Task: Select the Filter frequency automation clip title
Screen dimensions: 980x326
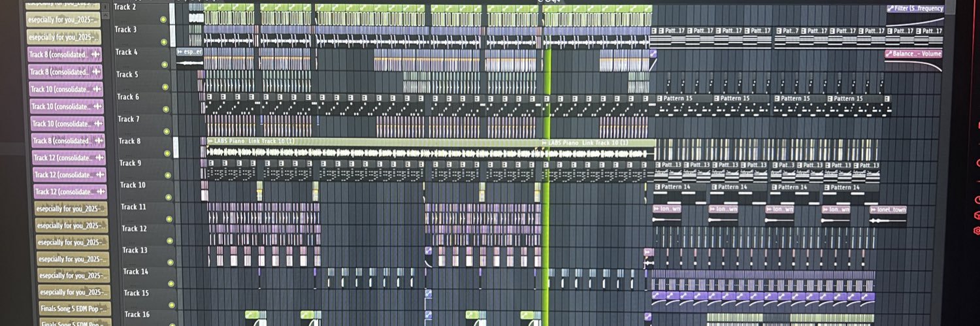Action: pos(919,8)
